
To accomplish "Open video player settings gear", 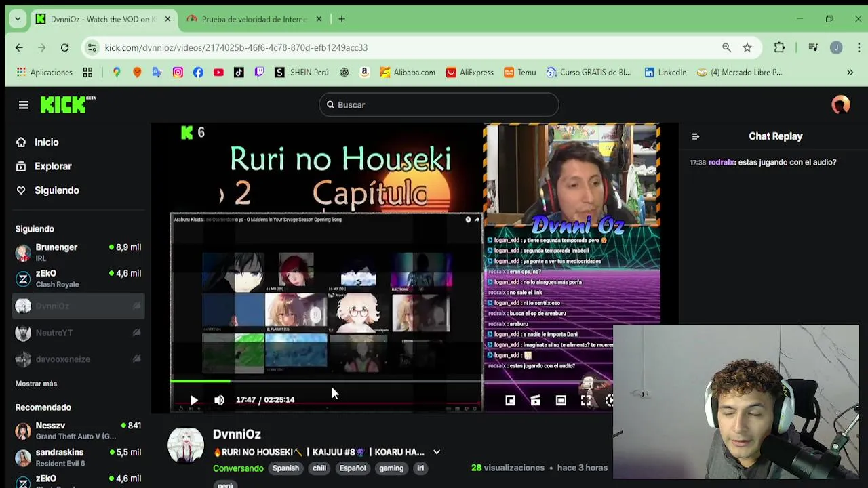I will point(609,401).
